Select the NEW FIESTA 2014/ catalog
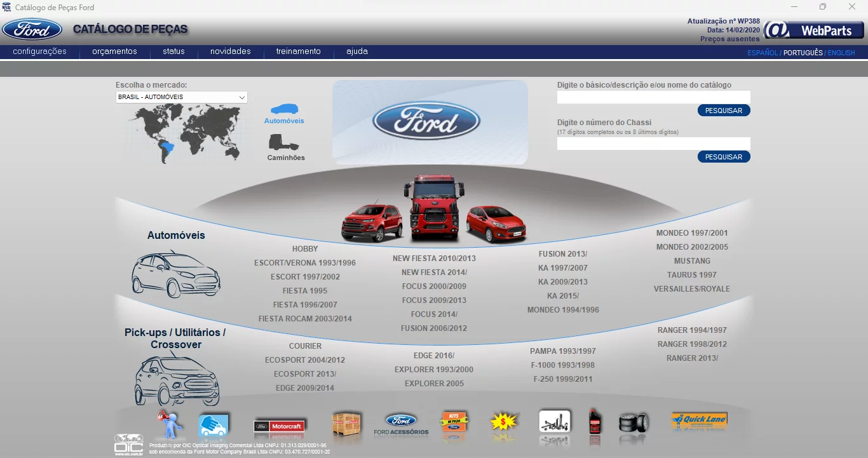Image resolution: width=868 pixels, height=458 pixels. click(435, 272)
